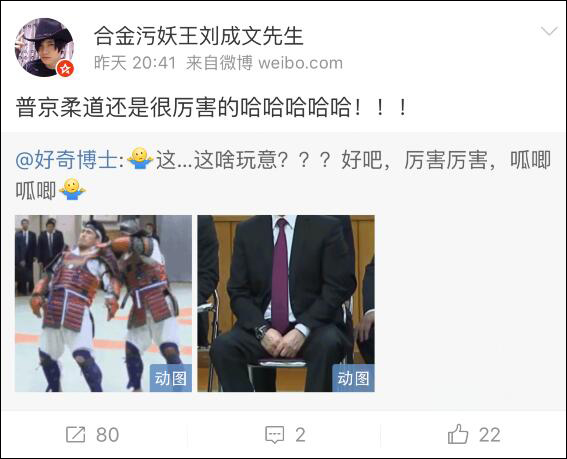The width and height of the screenshot is (567, 459).
Task: Click shrug emoji after 呱唧呱唧
Action: 72,189
